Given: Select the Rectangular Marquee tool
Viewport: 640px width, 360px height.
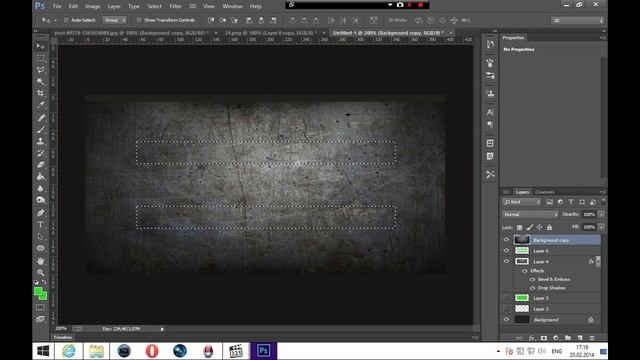Looking at the screenshot, I should [40, 58].
